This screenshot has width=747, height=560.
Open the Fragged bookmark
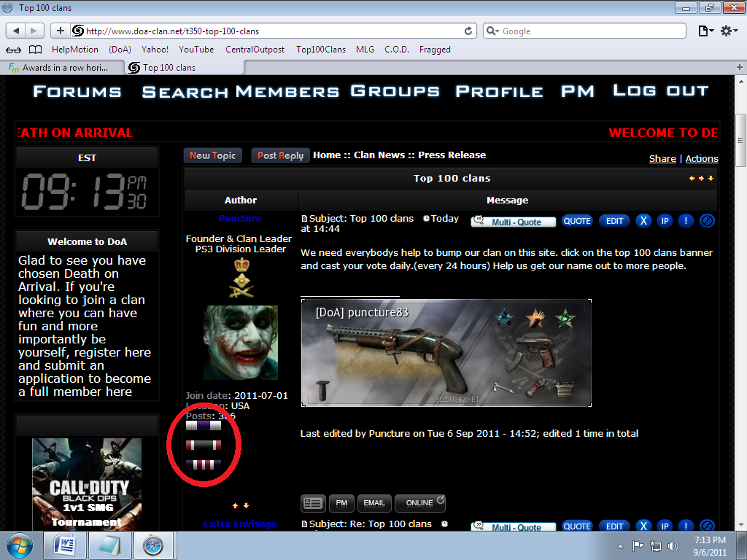click(x=435, y=50)
